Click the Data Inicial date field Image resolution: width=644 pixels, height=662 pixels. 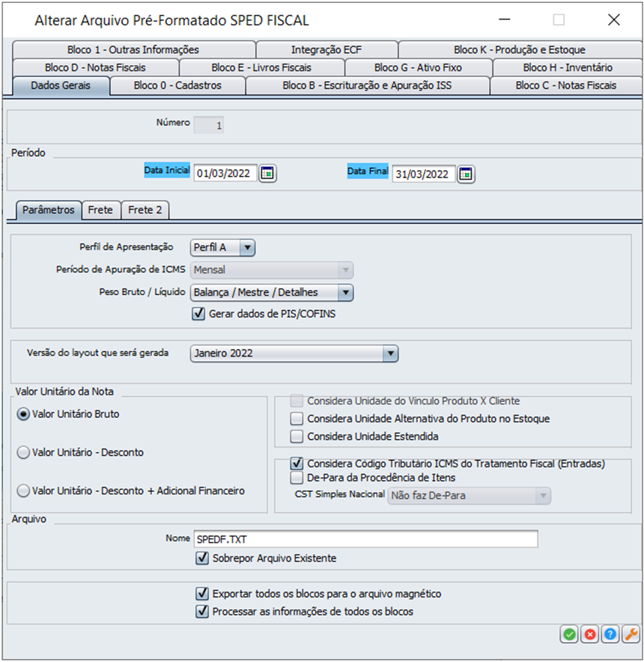225,173
